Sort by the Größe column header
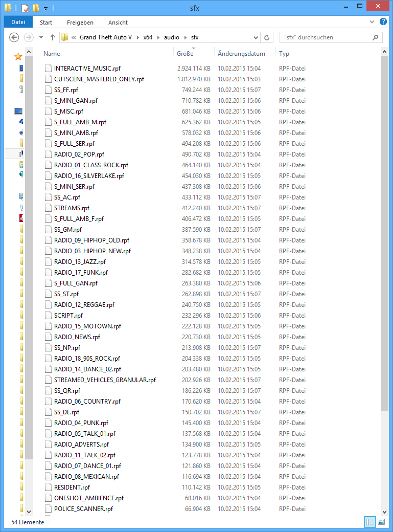This screenshot has width=393, height=532. [x=185, y=54]
